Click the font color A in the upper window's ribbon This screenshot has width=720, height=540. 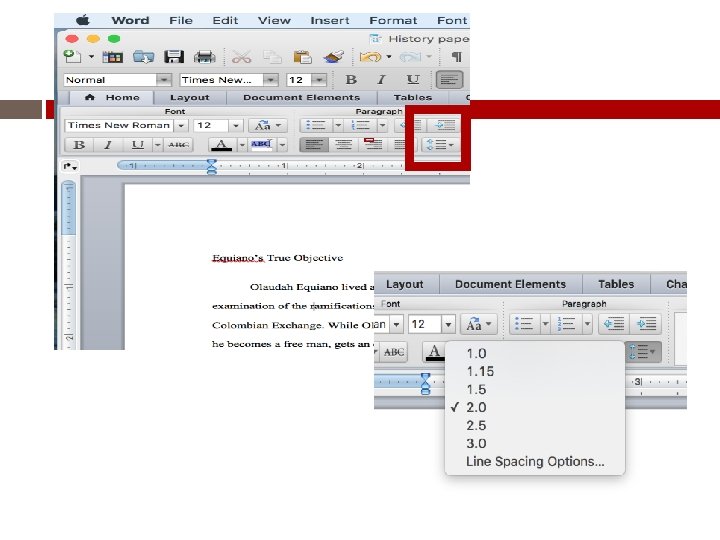pyautogui.click(x=221, y=145)
